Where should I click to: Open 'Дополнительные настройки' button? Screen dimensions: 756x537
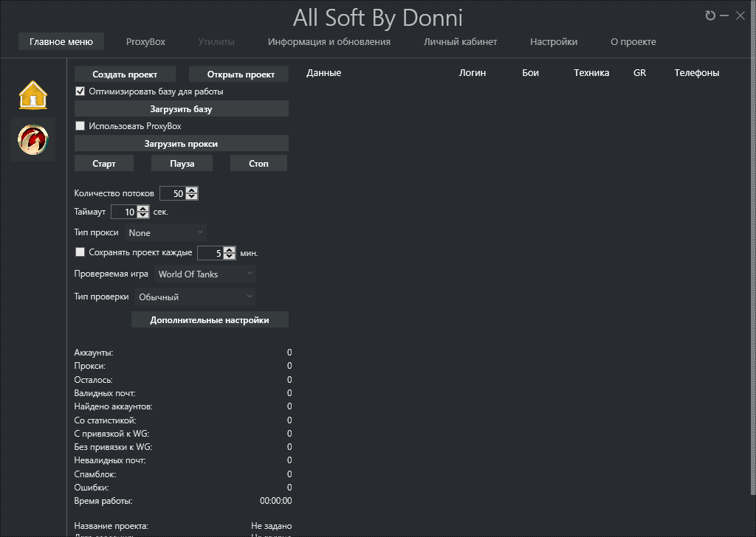coord(209,320)
